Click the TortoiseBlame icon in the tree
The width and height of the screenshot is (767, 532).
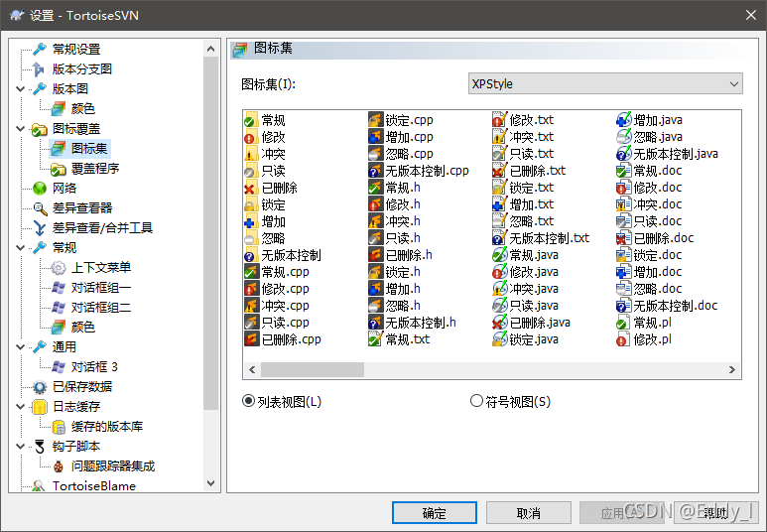[39, 486]
